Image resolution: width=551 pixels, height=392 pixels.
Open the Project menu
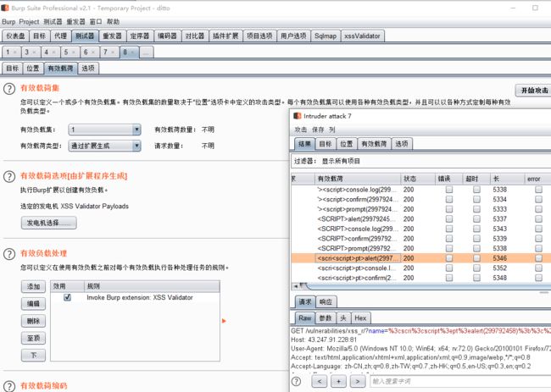coord(29,22)
